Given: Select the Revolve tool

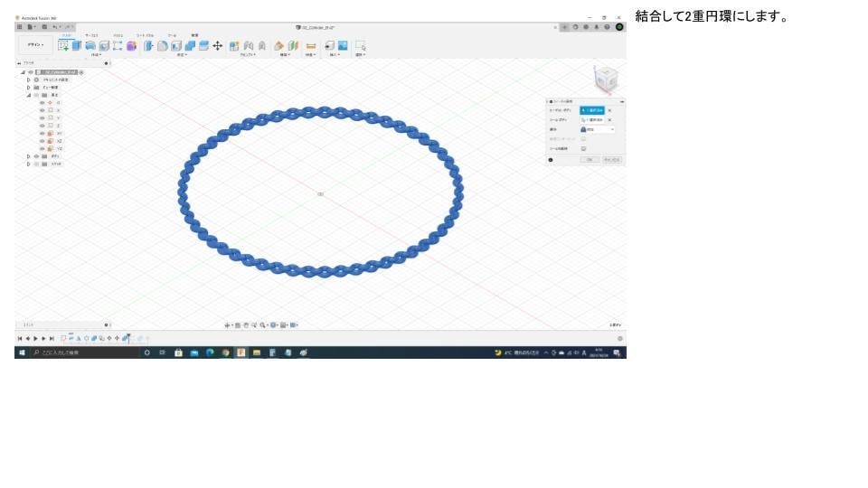Looking at the screenshot, I should pos(90,46).
